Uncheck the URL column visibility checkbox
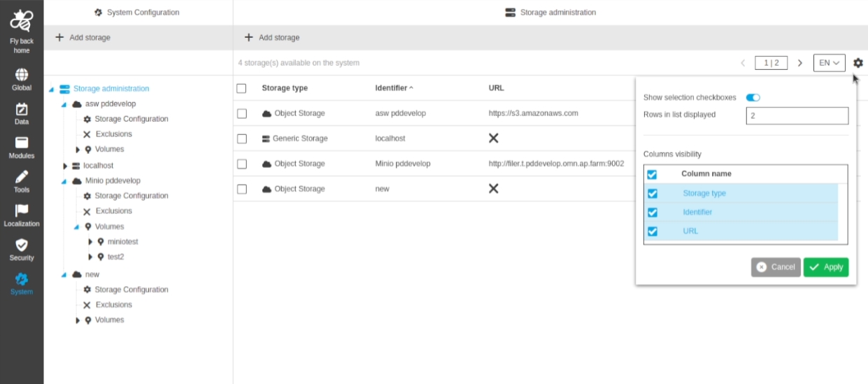 (653, 232)
